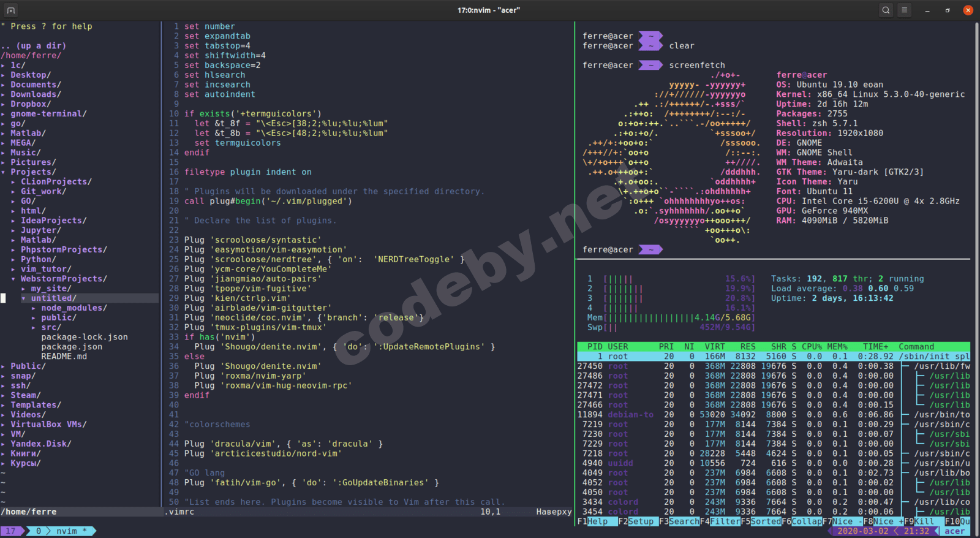Click htop F6 Collap button
The width and height of the screenshot is (980, 538).
(x=802, y=521)
